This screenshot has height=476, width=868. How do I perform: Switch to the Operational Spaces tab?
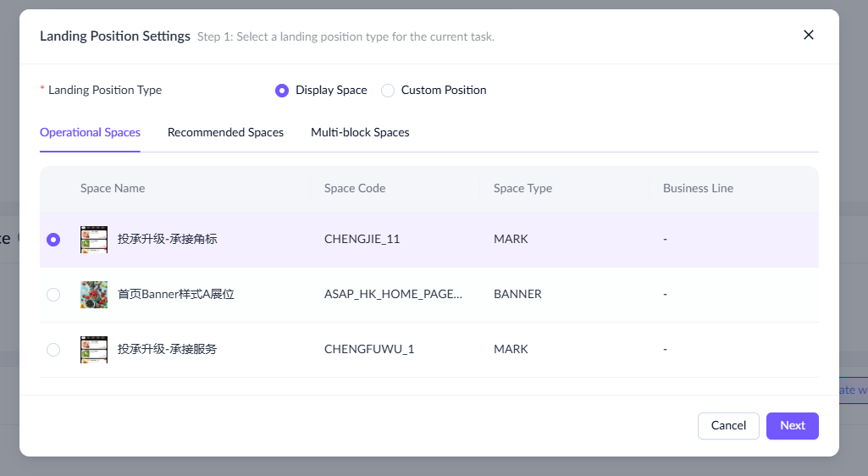coord(90,133)
